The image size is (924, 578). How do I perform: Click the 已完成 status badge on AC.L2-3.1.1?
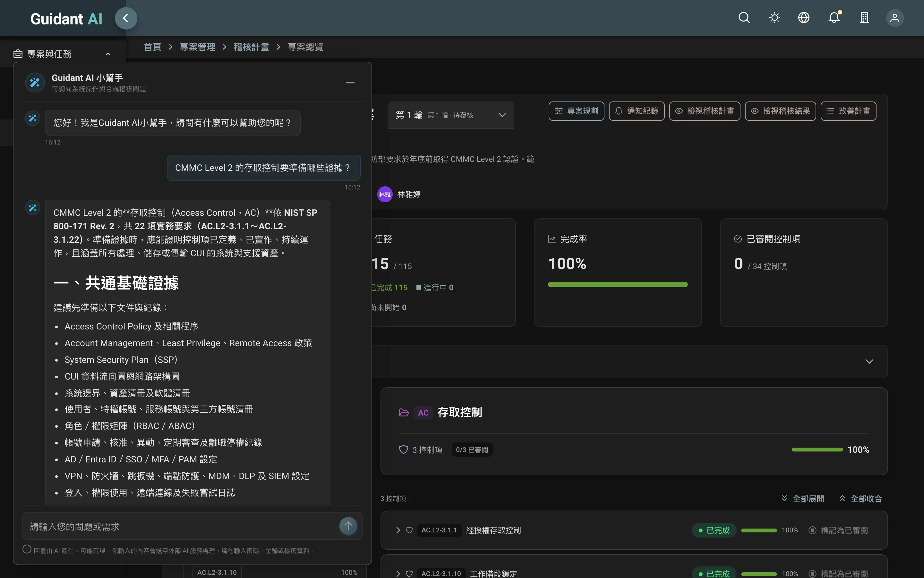714,530
